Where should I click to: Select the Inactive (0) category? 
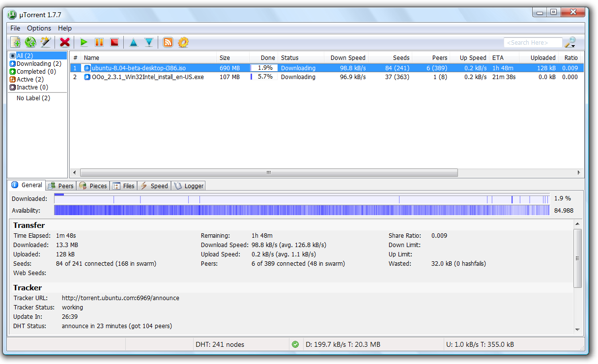[x=38, y=87]
